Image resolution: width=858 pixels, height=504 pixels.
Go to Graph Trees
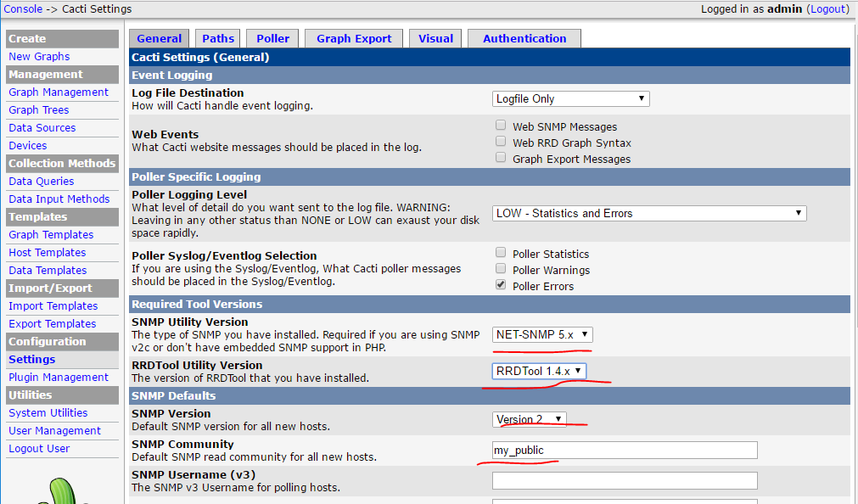click(39, 110)
